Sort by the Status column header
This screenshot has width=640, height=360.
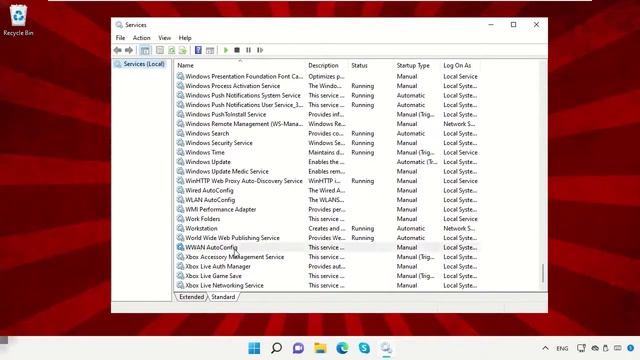tap(371, 65)
